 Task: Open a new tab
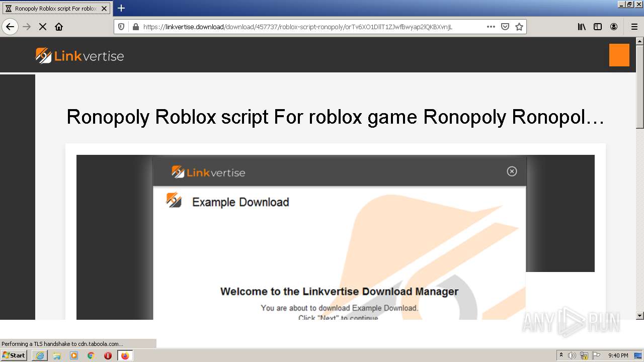(x=121, y=8)
